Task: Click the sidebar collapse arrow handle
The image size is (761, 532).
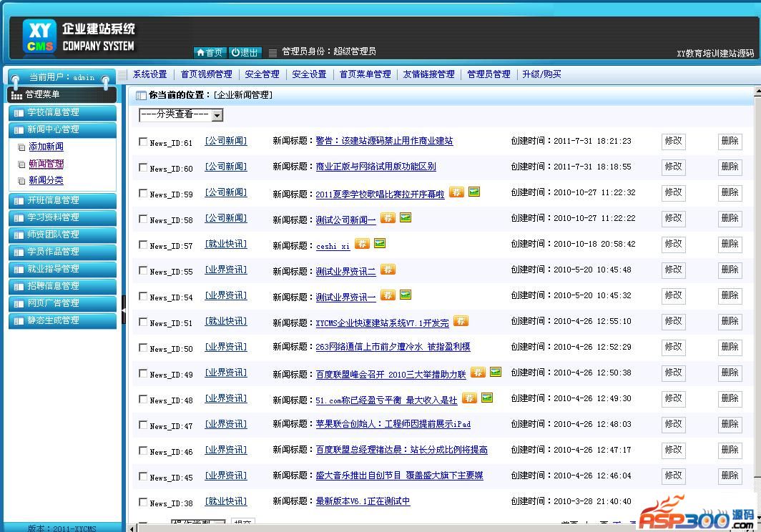Action: pos(124,310)
